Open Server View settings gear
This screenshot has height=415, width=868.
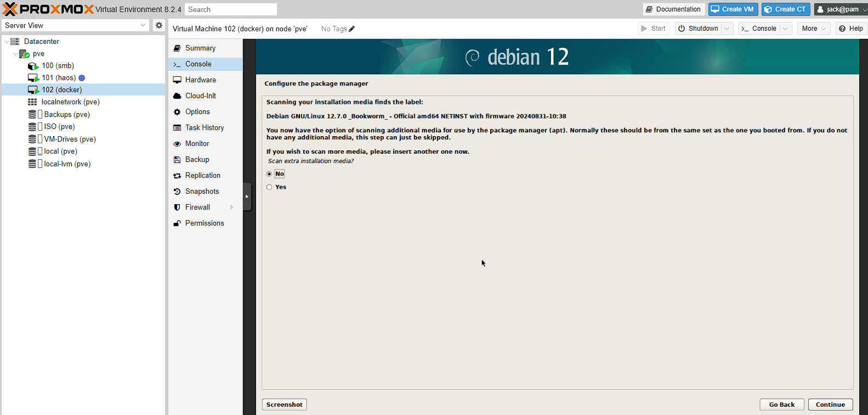(x=159, y=25)
